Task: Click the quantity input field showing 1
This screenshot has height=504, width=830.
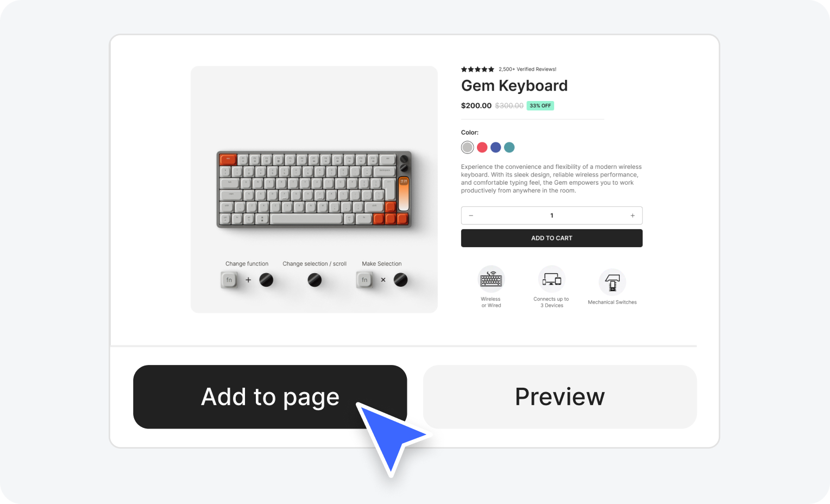Action: pos(552,216)
